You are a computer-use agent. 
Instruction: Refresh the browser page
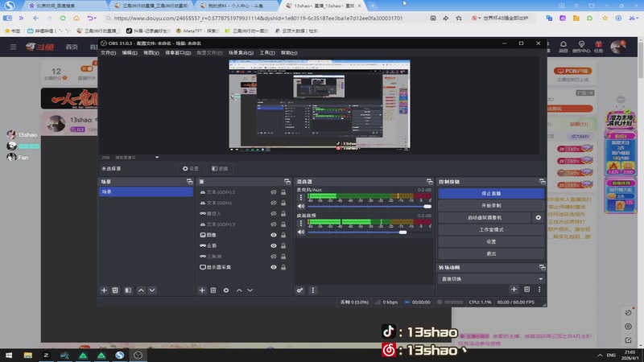point(63,18)
